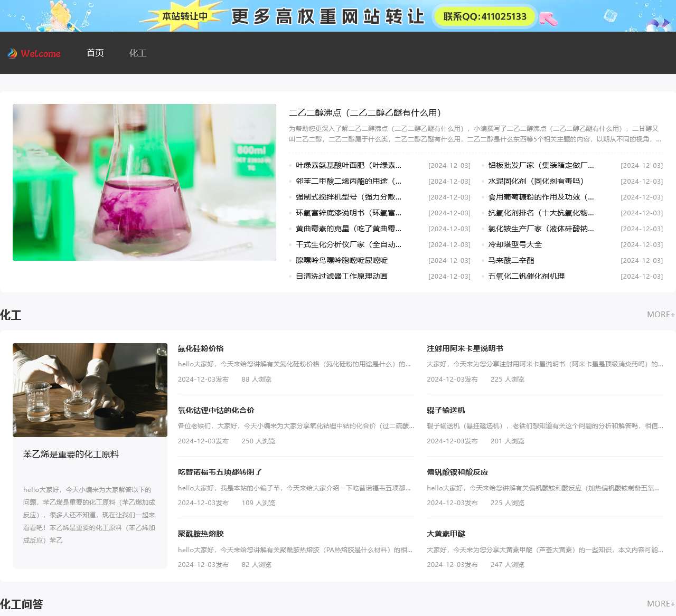Open the 大黄素甲醚 article
The image size is (676, 616).
[446, 534]
